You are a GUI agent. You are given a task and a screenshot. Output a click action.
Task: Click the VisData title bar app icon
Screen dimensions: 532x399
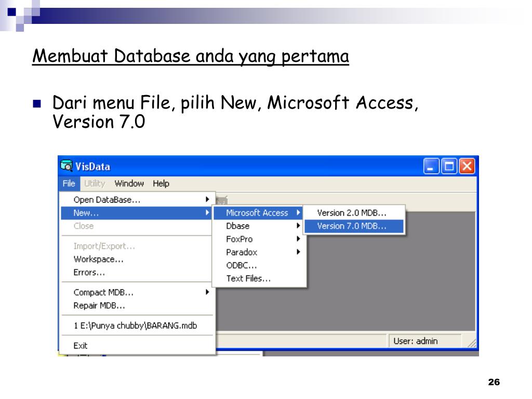coord(66,166)
